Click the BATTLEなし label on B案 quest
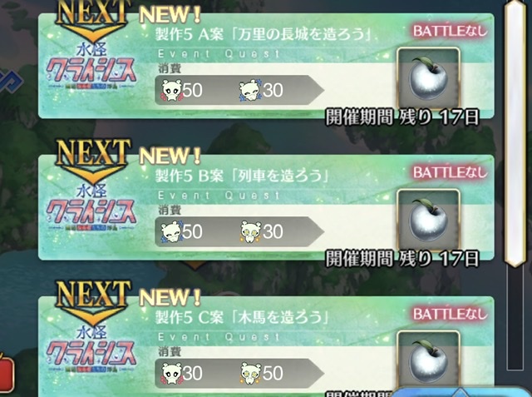The width and height of the screenshot is (532, 397). (x=450, y=172)
